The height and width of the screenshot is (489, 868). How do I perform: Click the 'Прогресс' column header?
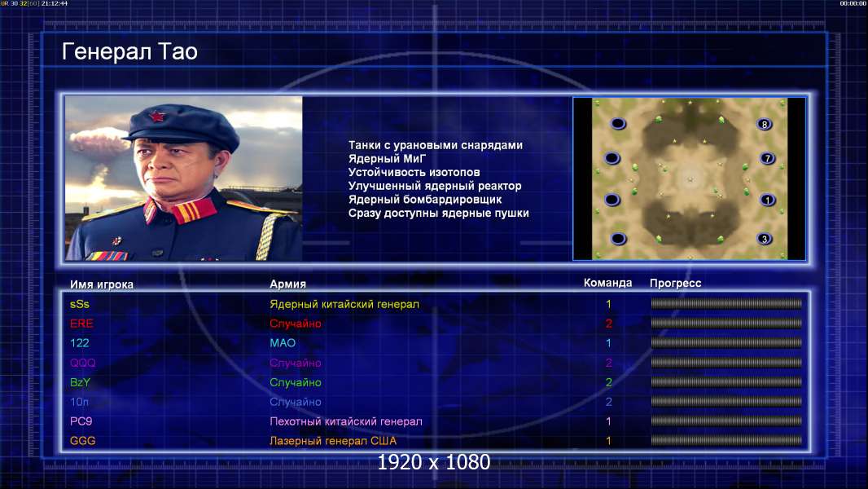click(x=675, y=283)
